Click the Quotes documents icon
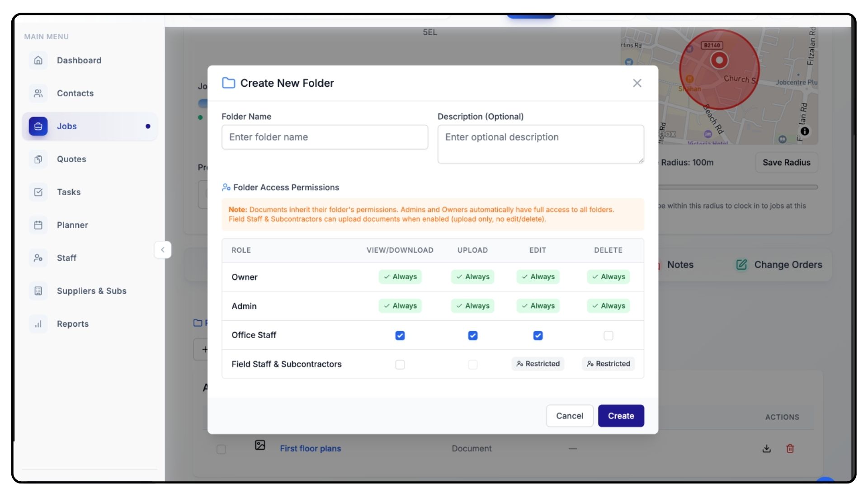 pyautogui.click(x=38, y=159)
